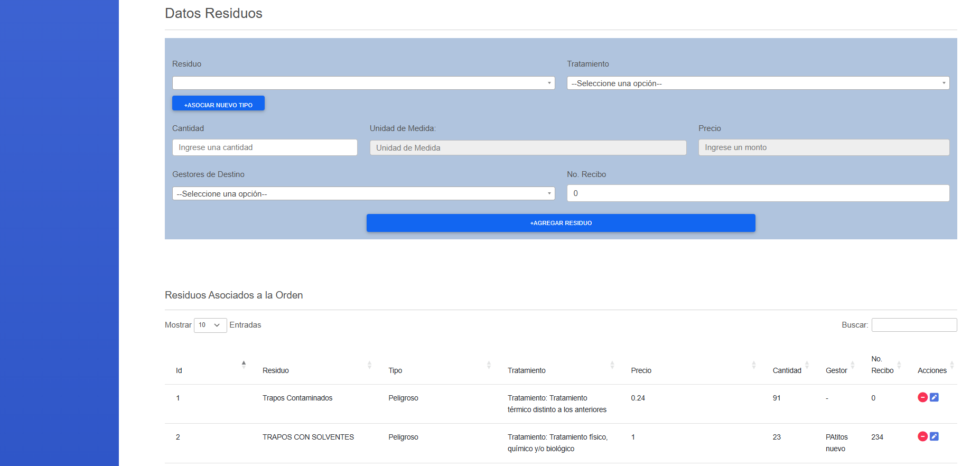
Task: Sort table by No. Recibo column
Action: tap(882, 365)
